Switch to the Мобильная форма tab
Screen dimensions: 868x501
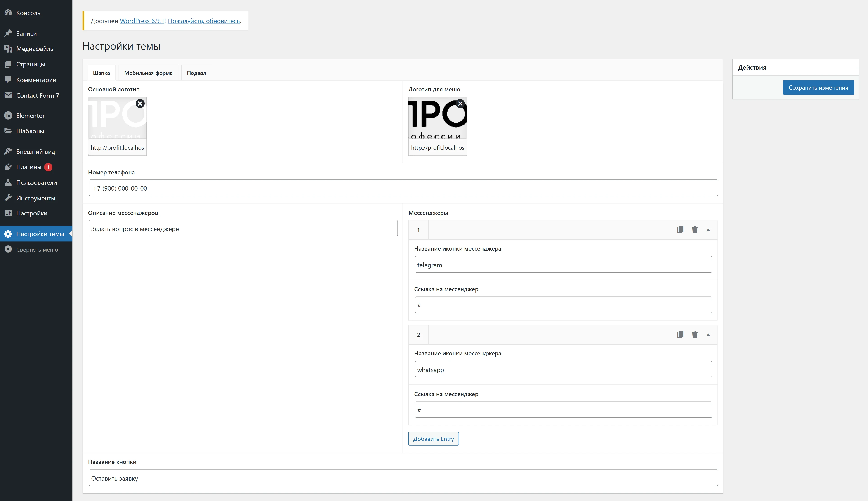point(148,73)
